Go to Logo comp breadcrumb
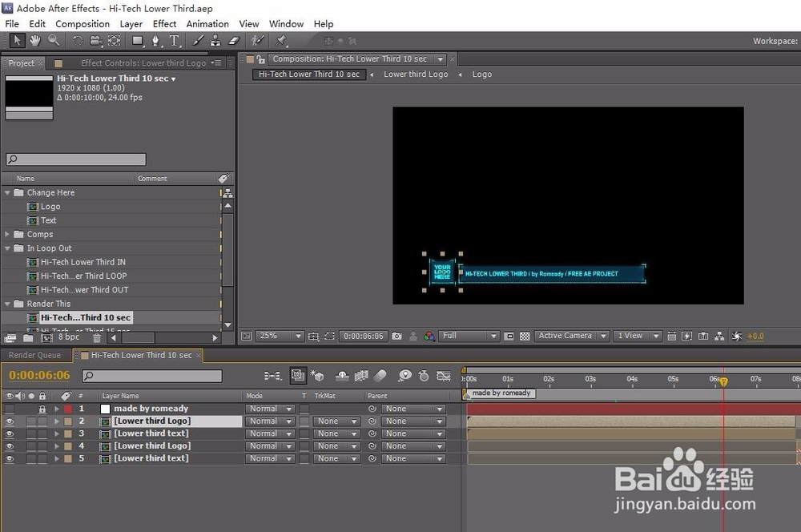This screenshot has width=801, height=532. (481, 74)
